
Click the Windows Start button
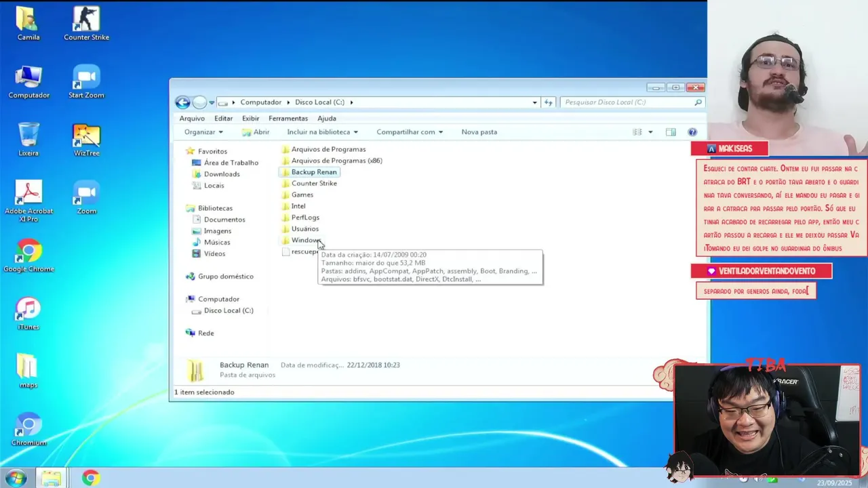pyautogui.click(x=15, y=479)
